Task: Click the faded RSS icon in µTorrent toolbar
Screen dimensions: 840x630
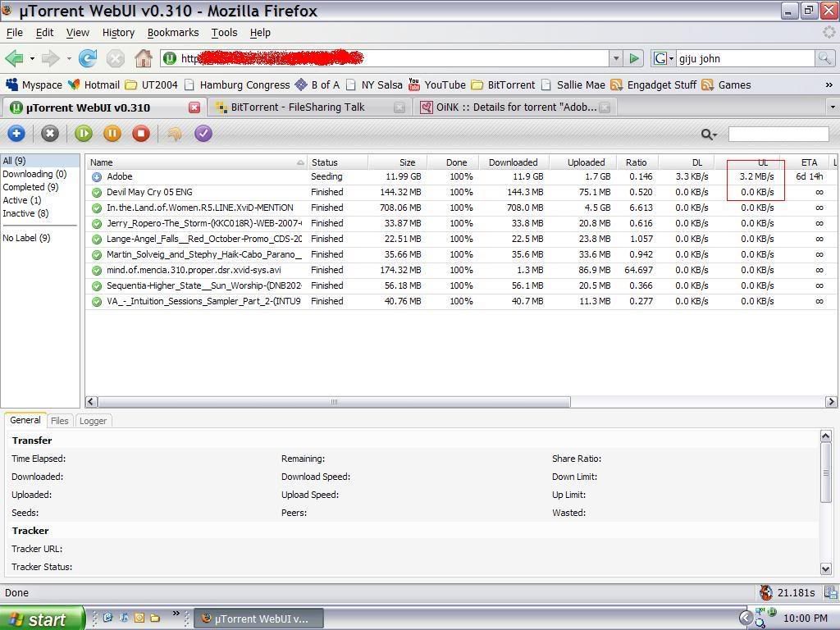Action: pos(175,134)
